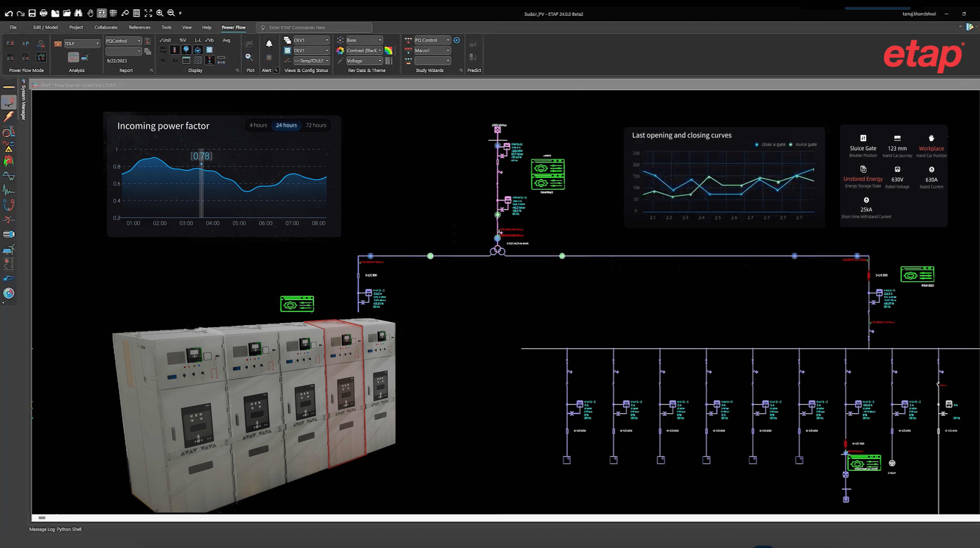Open the Python Shell at bottom
980x548 pixels.
point(69,529)
